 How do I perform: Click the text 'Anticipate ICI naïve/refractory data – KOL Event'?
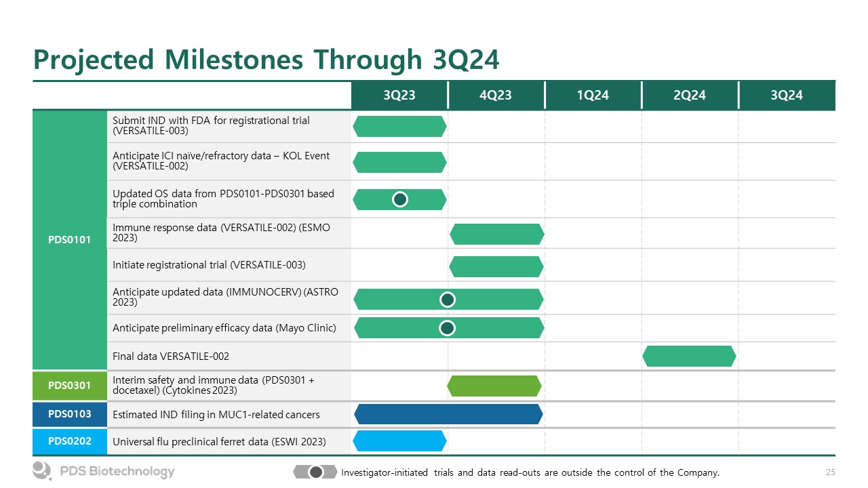pyautogui.click(x=221, y=156)
